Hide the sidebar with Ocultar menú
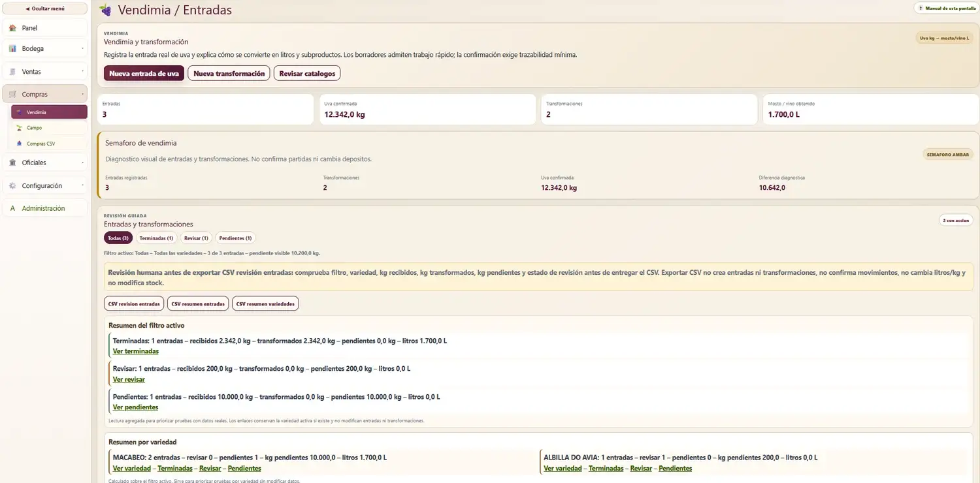Viewport: 980px width, 483px height. [x=44, y=8]
